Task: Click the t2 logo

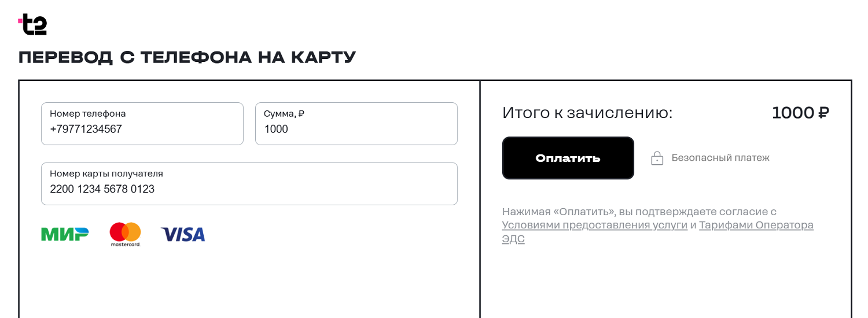Action: (33, 25)
